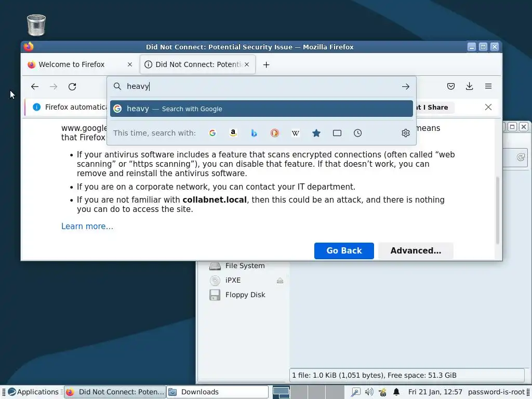Open the Firefox hamburger application menu
Screen dimensions: 532x399
(x=488, y=86)
